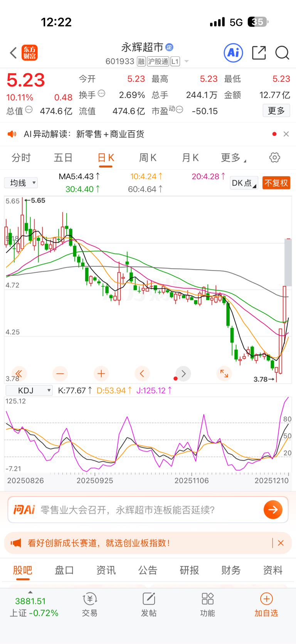296x644 pixels.
Task: Tap the 融 margin trading badge
Action: tap(141, 61)
